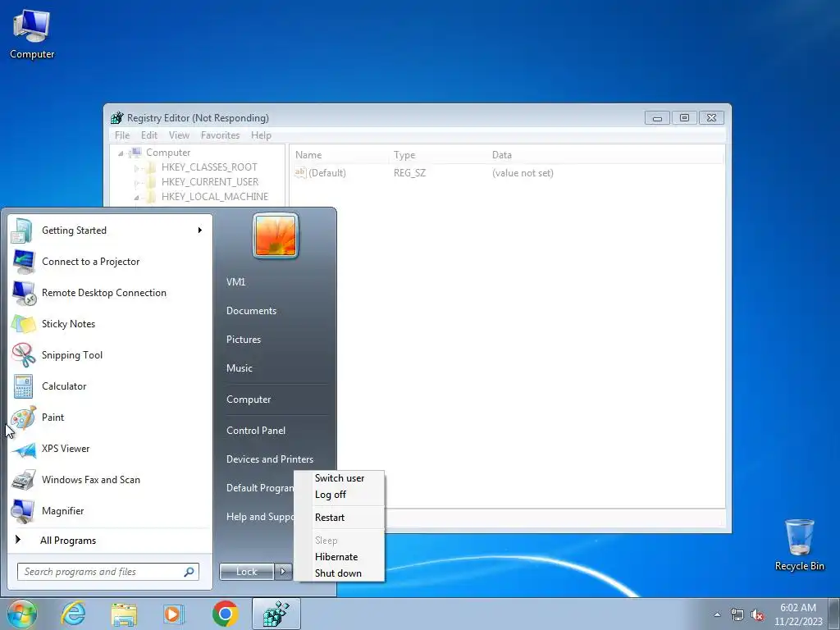The image size is (840, 630).
Task: Open Paint program
Action: point(111,417)
